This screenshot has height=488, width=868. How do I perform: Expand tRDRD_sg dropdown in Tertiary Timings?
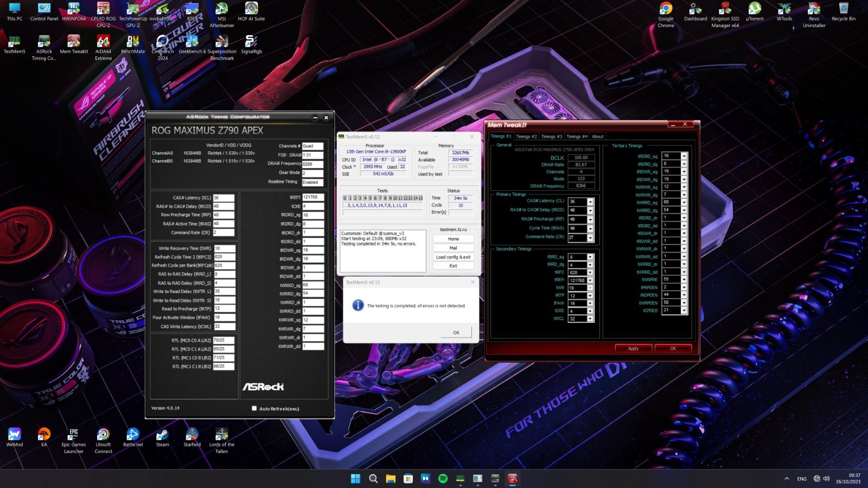point(684,156)
